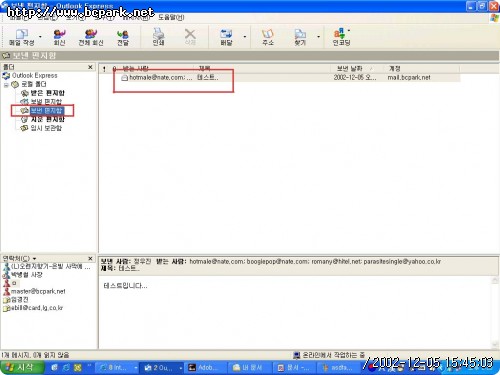The height and width of the screenshot is (375, 500).
Task: Open the 2 Ou... taskbar group arrow
Action: pos(180,368)
